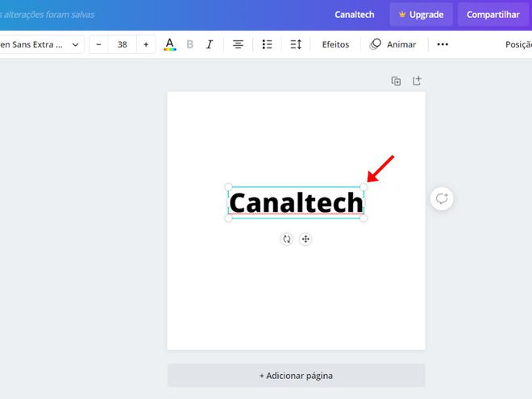Toggle bold formatting

190,44
